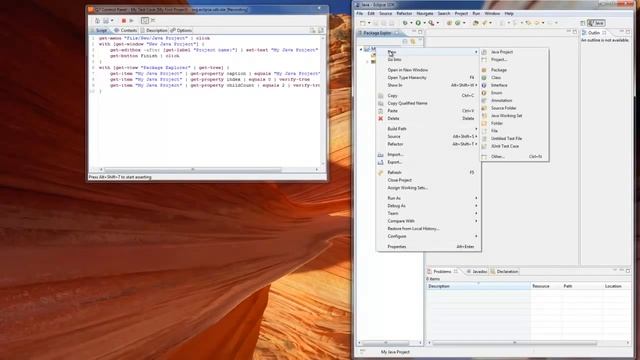Click the Save icon in the Control Panel toolbar
640x360 pixels.
pos(106,20)
